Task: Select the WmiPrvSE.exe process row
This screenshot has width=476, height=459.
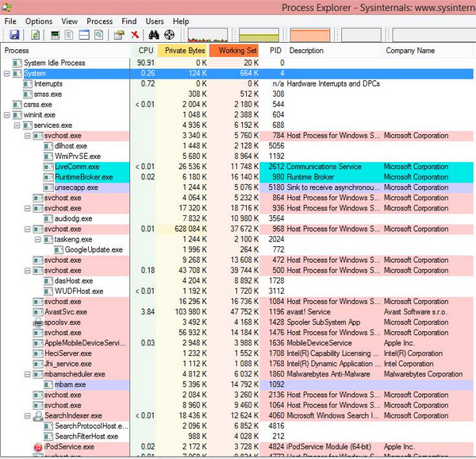Action: (x=236, y=156)
